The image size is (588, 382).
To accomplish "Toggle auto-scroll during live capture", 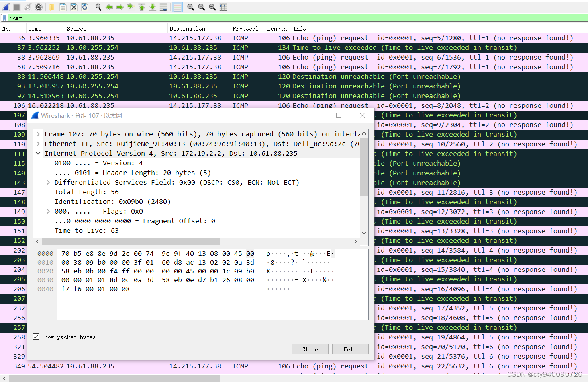I will click(163, 7).
